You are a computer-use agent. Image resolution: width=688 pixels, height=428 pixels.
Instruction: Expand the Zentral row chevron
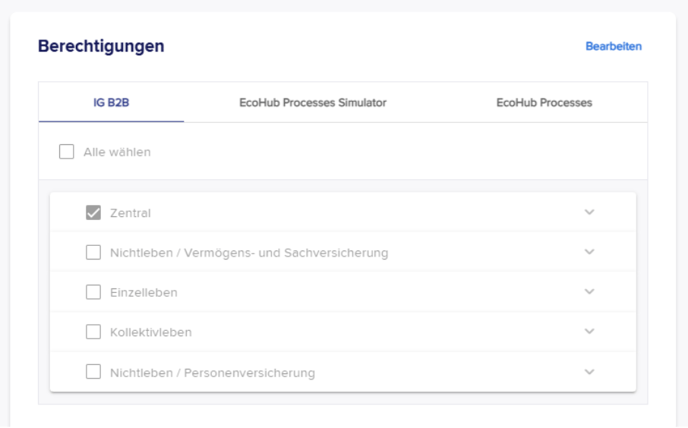pos(589,212)
